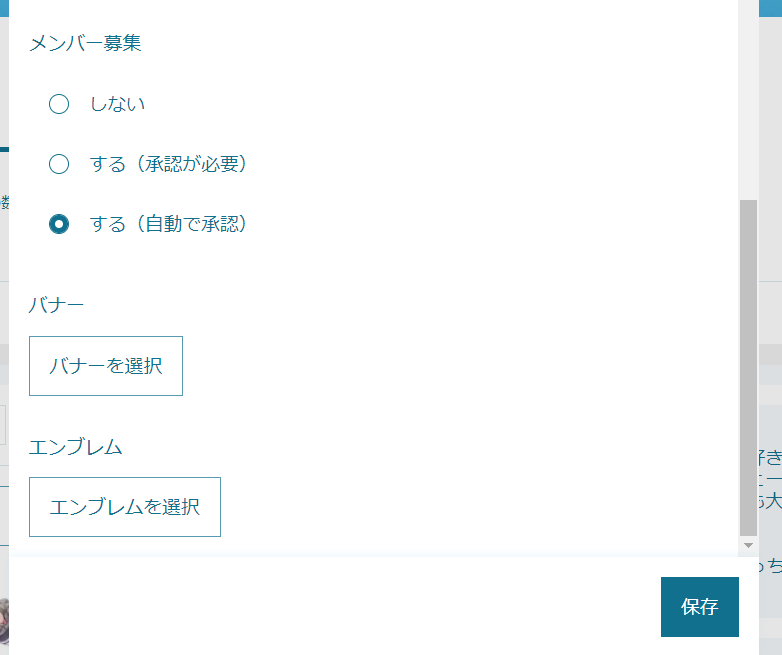Click the avatar thumbnail behind the dialog's bottom-left

click(4, 620)
